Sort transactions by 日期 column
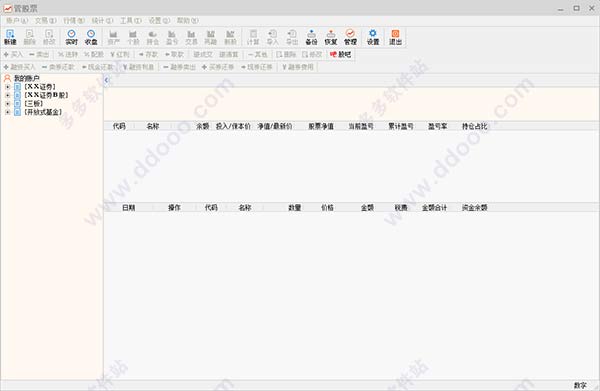 pyautogui.click(x=128, y=208)
